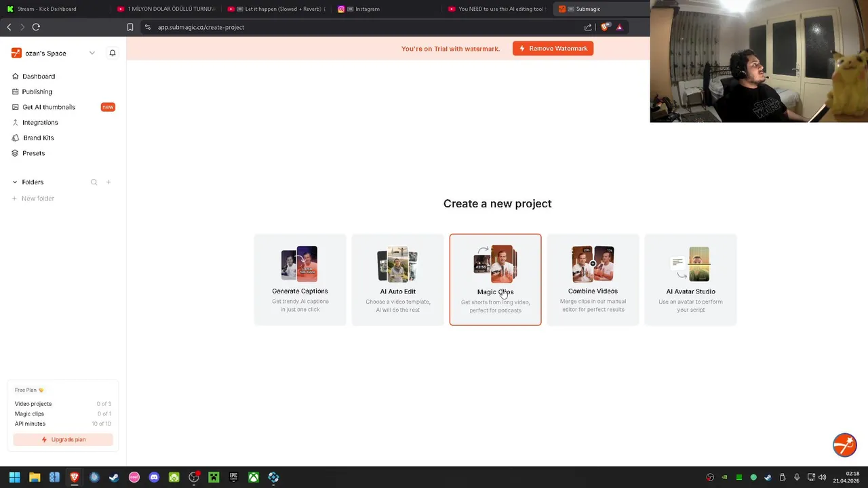This screenshot has height=488, width=868.
Task: Open the support chat bubble
Action: [x=845, y=445]
